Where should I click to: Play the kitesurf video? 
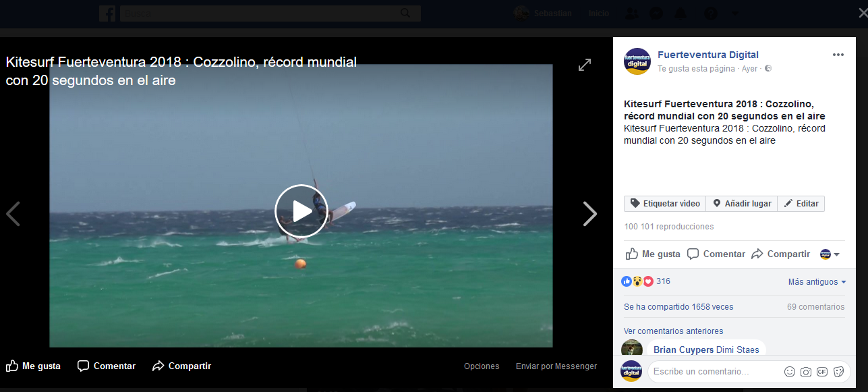point(301,211)
